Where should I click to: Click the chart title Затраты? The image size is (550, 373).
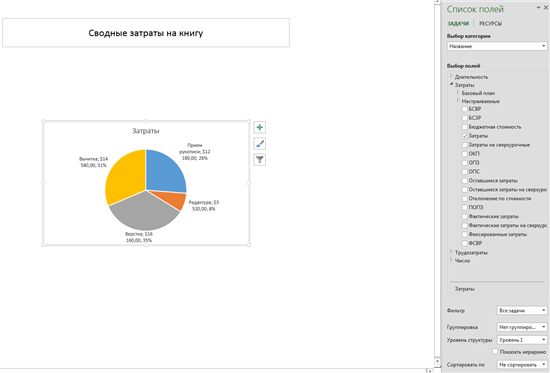(x=146, y=131)
